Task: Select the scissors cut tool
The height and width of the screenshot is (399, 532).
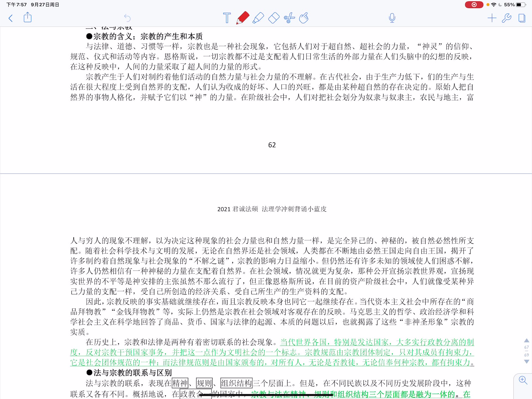Action: pyautogui.click(x=289, y=18)
